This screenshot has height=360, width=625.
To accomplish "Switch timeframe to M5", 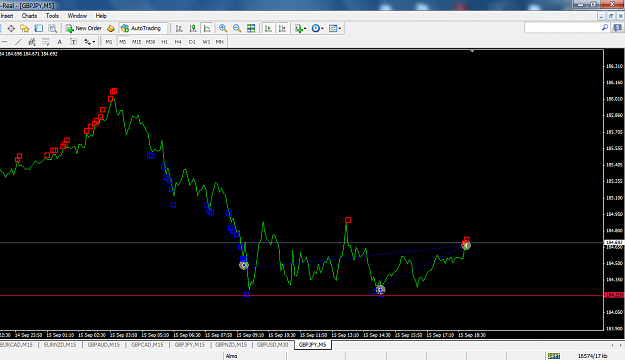I will [122, 41].
